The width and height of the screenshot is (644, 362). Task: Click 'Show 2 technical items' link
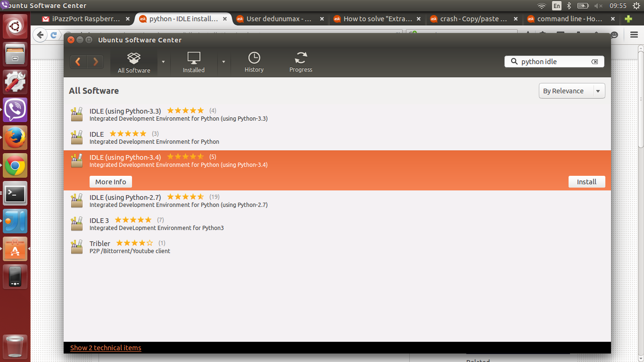[106, 348]
